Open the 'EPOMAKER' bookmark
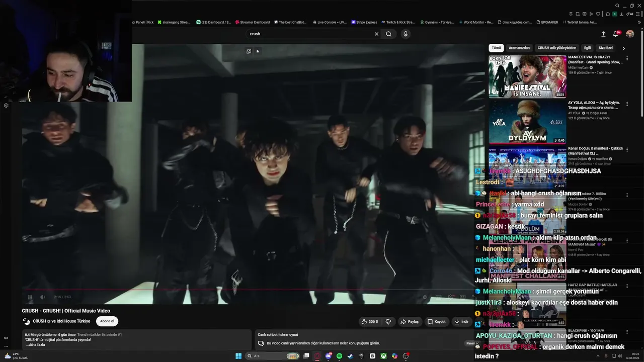Viewport: 644px width, 362px height. [547, 22]
